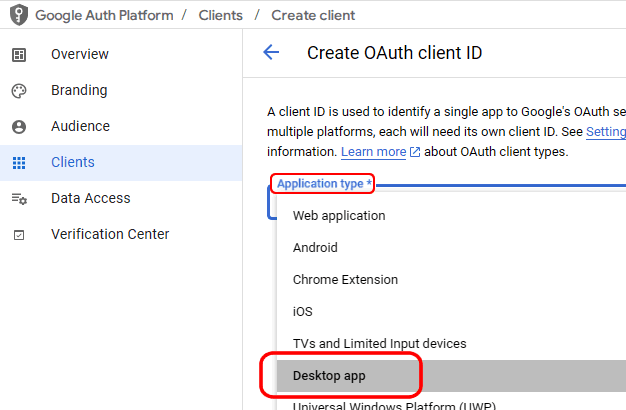Go back using the blue arrow

(271, 52)
